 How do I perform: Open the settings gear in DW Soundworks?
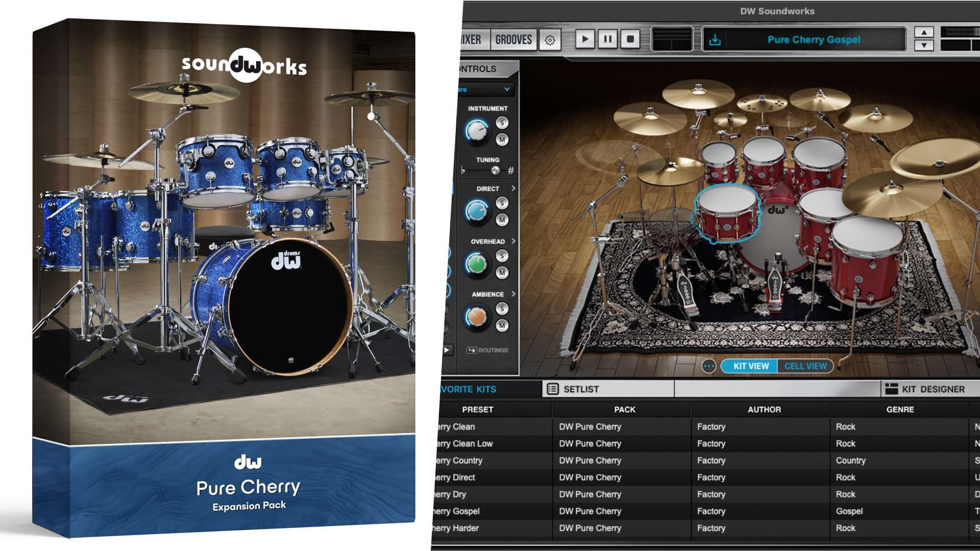[x=550, y=40]
